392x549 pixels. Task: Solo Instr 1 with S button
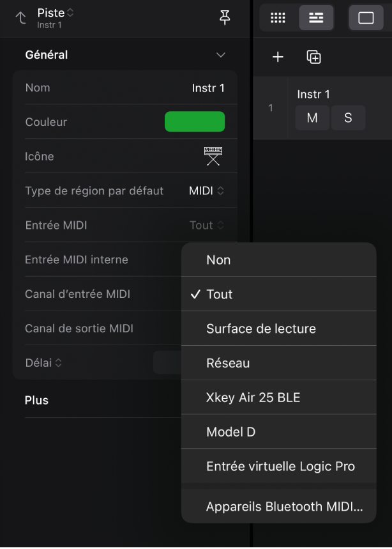(x=348, y=118)
